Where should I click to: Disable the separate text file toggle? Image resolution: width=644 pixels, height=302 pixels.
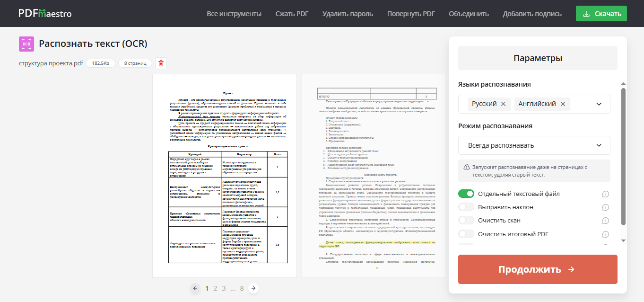(466, 194)
